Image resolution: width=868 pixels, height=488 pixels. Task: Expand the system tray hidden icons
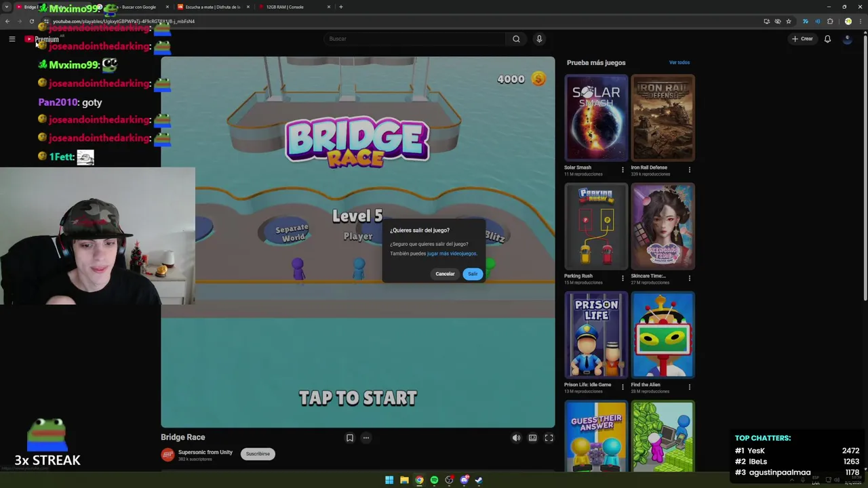[x=791, y=480]
